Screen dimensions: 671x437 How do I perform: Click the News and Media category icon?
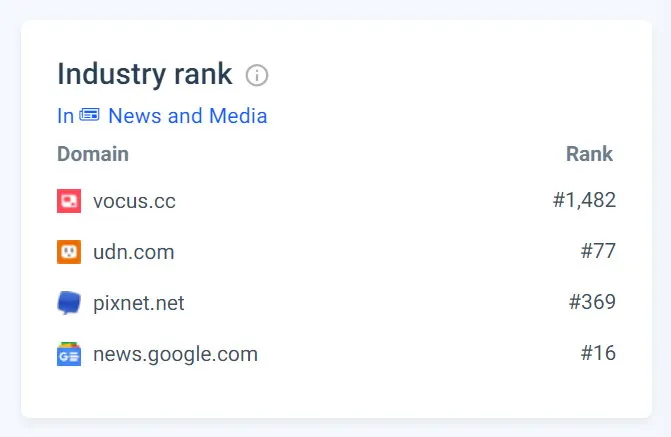pyautogui.click(x=90, y=116)
